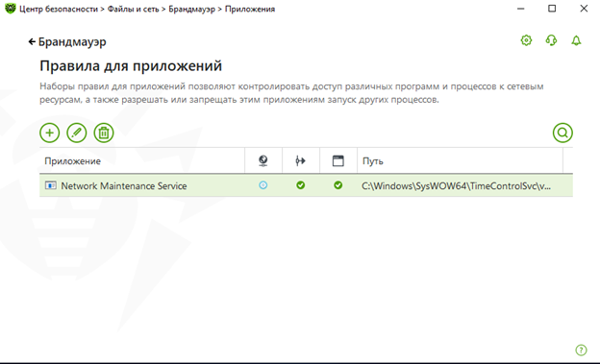This screenshot has width=600, height=364.
Task: Open the search magnifier button
Action: (x=562, y=133)
